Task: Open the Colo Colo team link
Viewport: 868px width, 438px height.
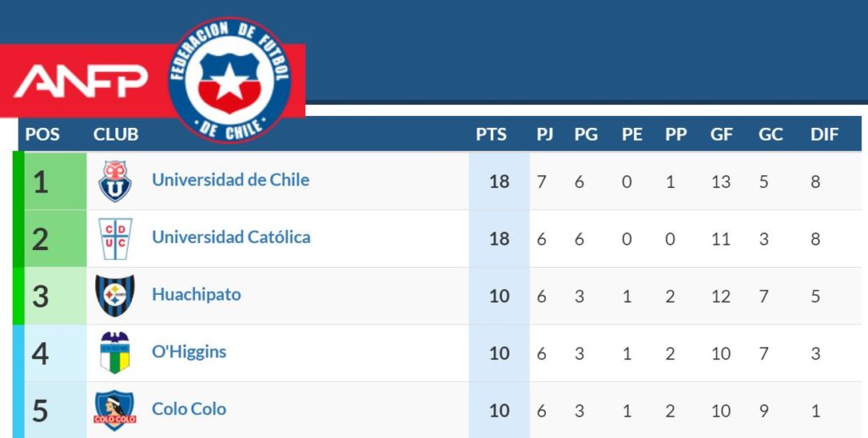Action: point(189,409)
